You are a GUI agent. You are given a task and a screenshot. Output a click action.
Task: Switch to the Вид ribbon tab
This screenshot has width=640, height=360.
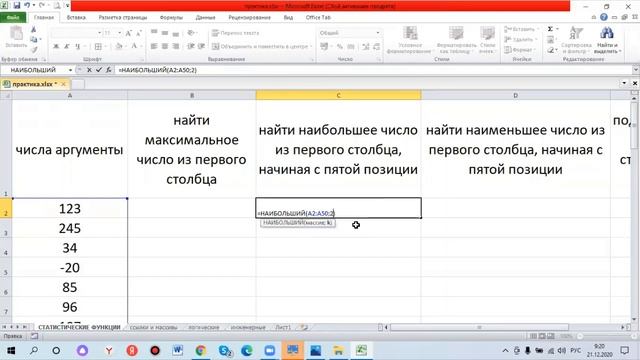pos(288,18)
